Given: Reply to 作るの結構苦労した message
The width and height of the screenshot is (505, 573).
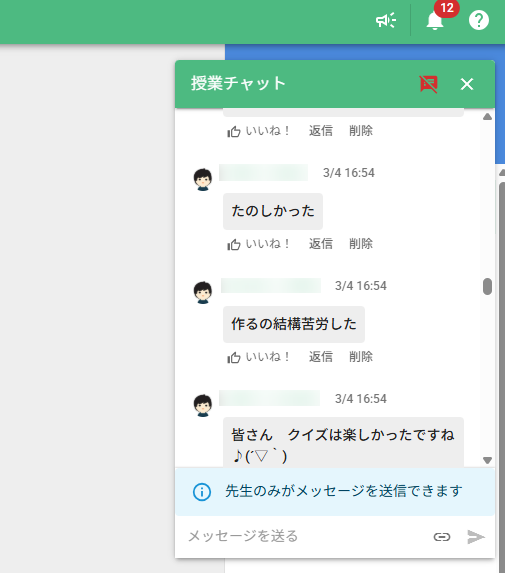Looking at the screenshot, I should pos(321,357).
